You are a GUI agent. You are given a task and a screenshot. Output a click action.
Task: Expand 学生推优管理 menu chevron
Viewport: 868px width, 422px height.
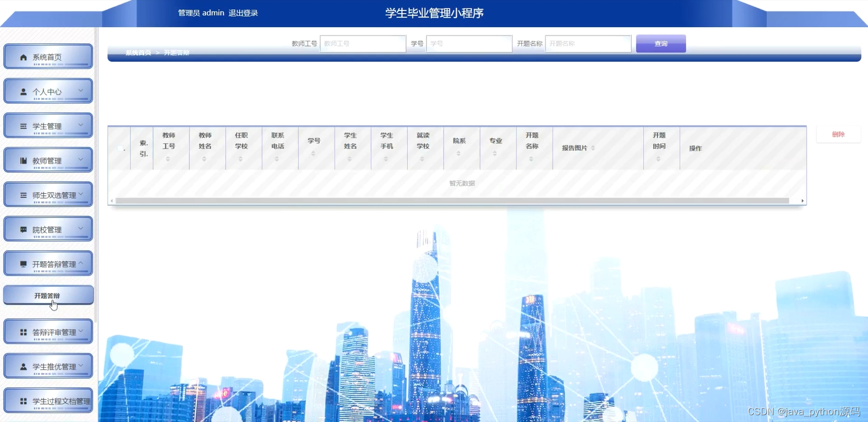(81, 366)
